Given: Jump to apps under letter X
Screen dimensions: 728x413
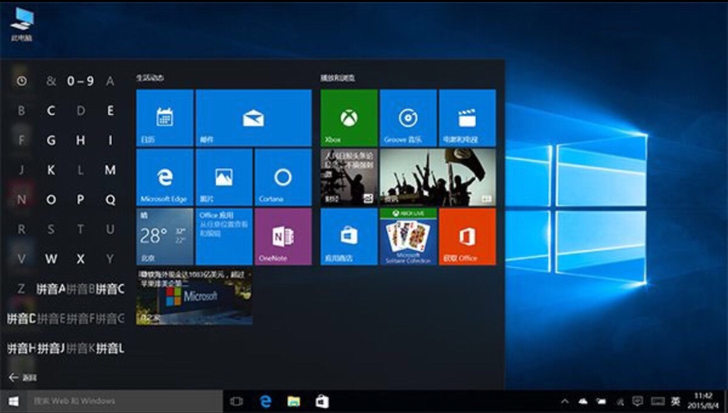Looking at the screenshot, I should click(80, 258).
